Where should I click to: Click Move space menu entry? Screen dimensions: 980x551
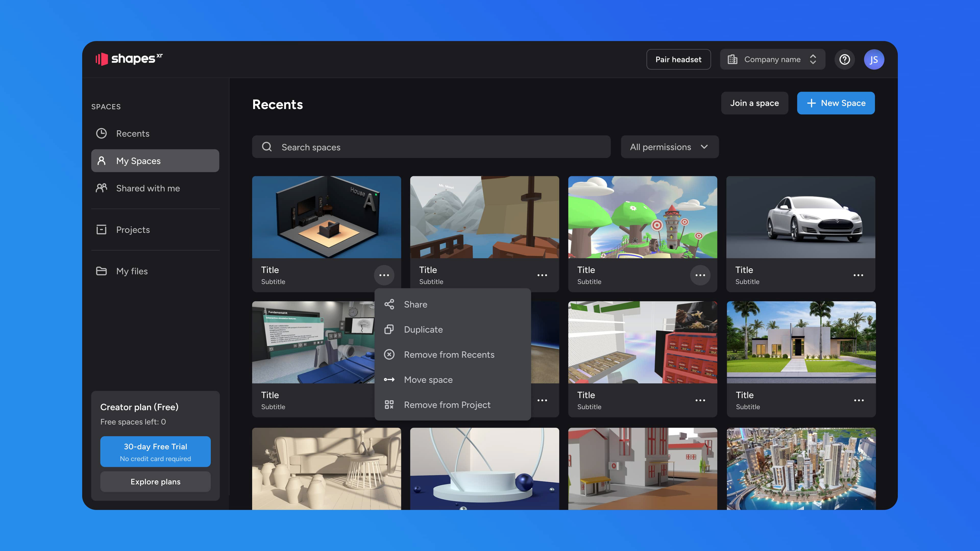coord(428,380)
